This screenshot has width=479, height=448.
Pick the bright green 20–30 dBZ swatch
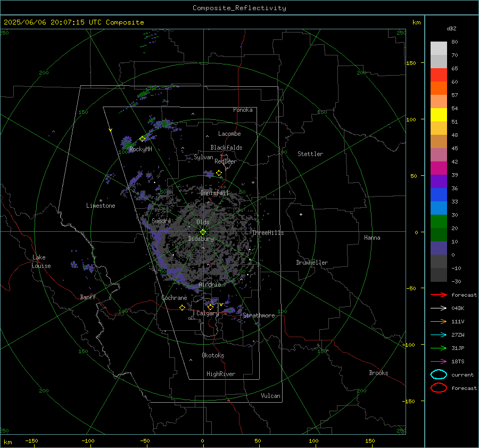click(439, 222)
